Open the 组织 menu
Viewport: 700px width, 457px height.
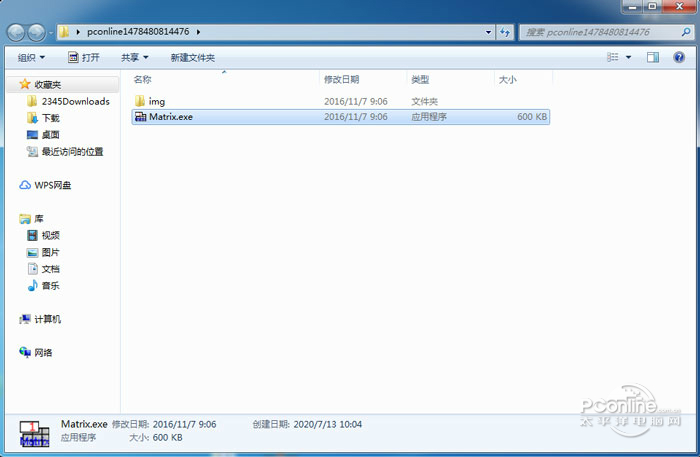31,58
